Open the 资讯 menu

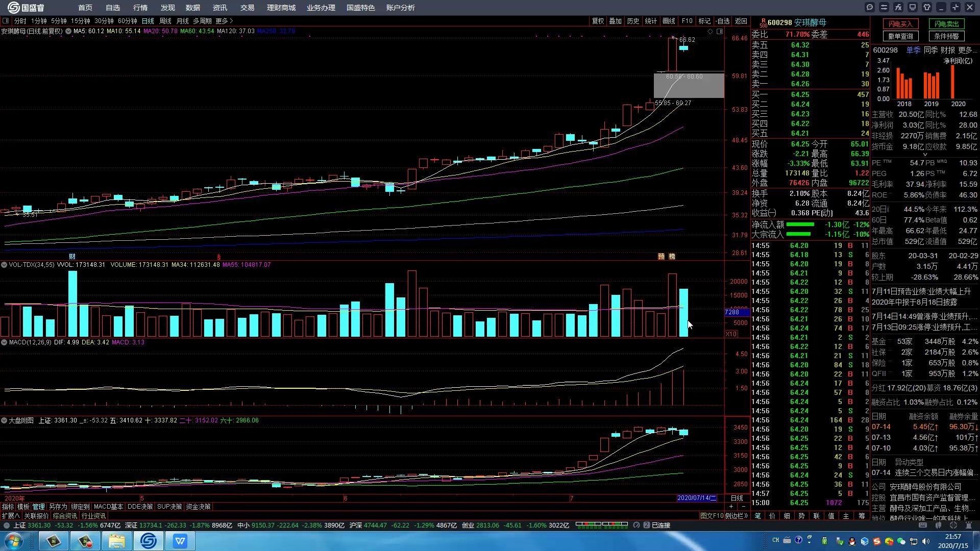point(220,8)
